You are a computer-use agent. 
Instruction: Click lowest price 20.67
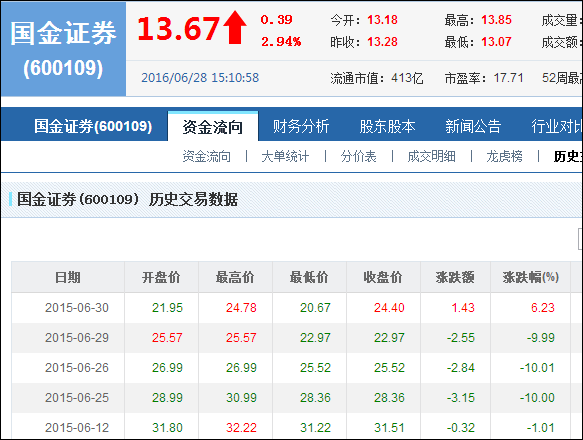pos(315,308)
